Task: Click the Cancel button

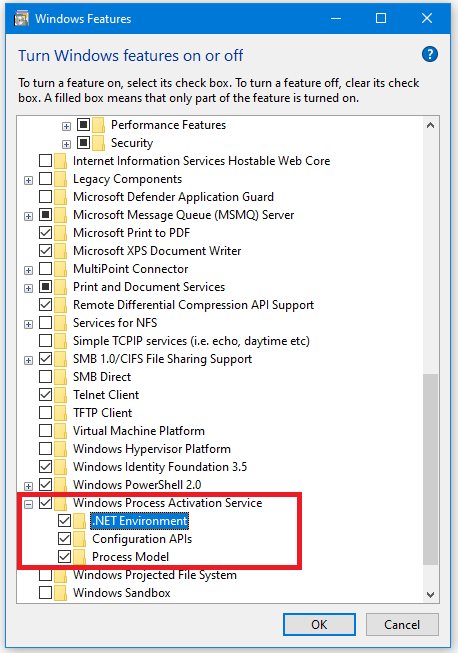Action: (x=402, y=625)
